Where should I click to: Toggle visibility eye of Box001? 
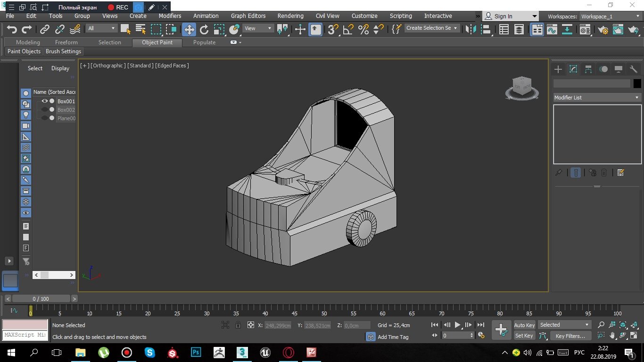tap(45, 101)
